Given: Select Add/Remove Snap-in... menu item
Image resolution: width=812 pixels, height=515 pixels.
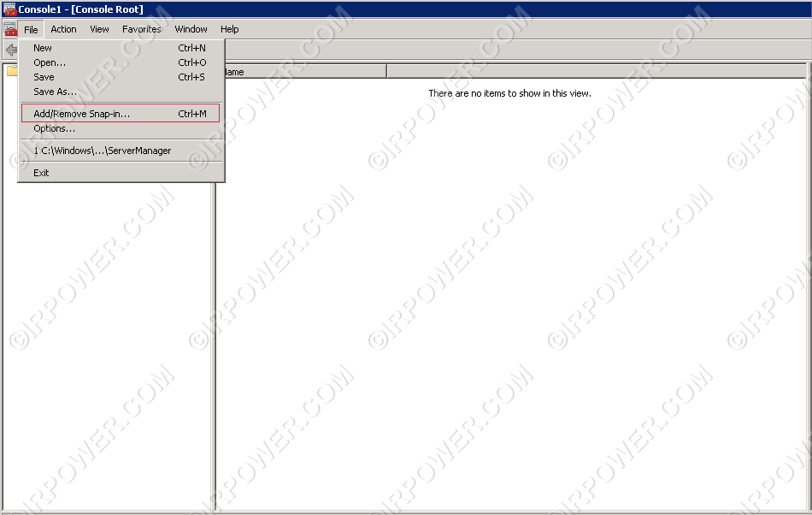Looking at the screenshot, I should coord(81,114).
